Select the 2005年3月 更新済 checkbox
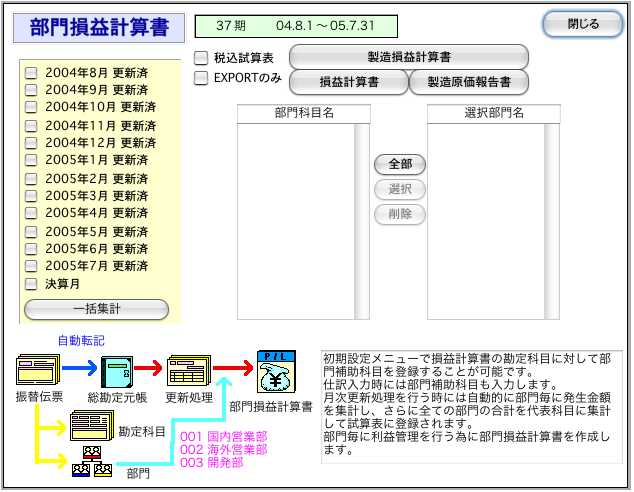This screenshot has width=634, height=492. [x=31, y=196]
